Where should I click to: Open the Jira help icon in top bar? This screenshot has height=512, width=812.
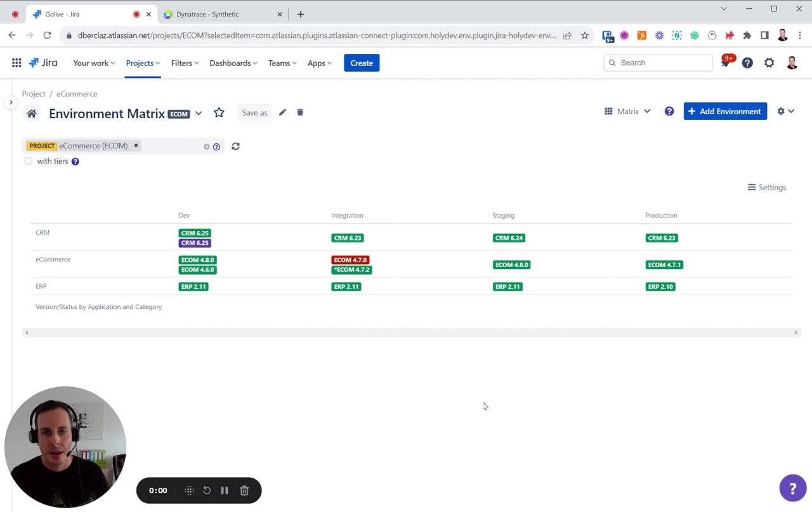tap(747, 63)
